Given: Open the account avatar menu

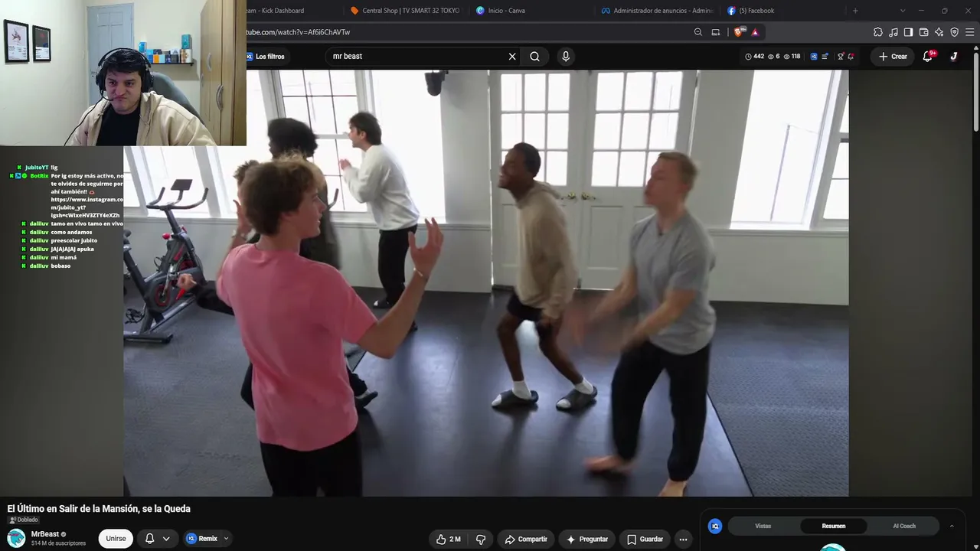Looking at the screenshot, I should click(x=954, y=56).
